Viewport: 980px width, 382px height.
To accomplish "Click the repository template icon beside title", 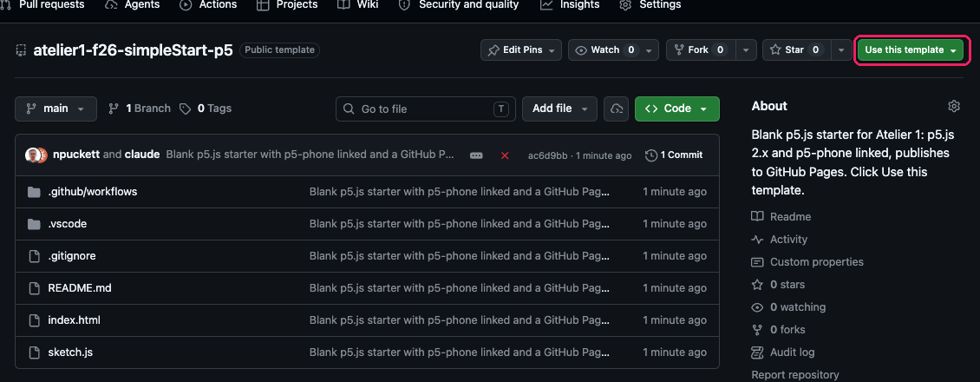I will pyautogui.click(x=22, y=50).
